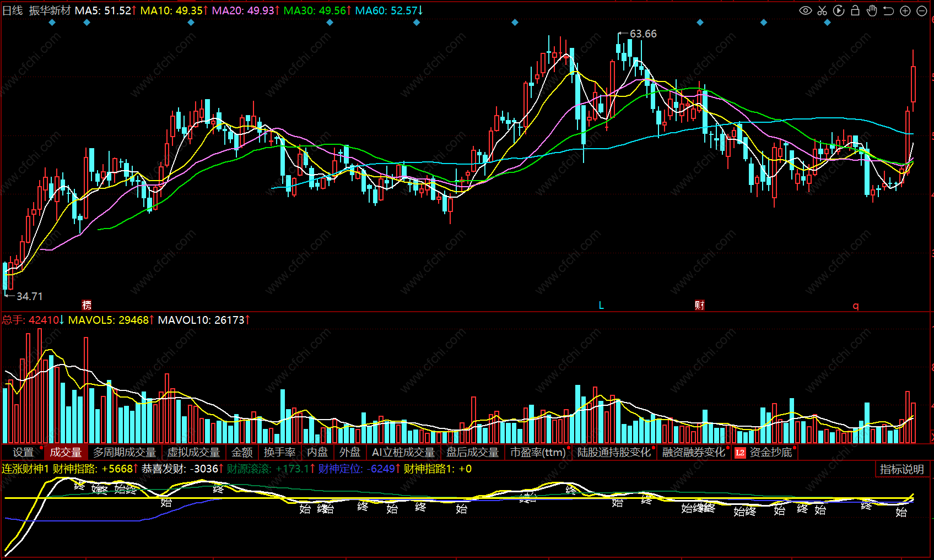Open the AI立桩成交量 tab
934x560 pixels.
403,452
